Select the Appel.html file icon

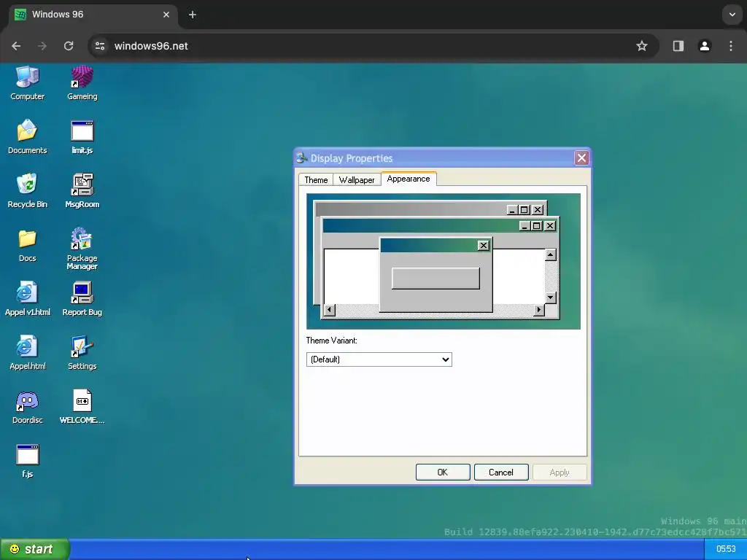pos(27,352)
